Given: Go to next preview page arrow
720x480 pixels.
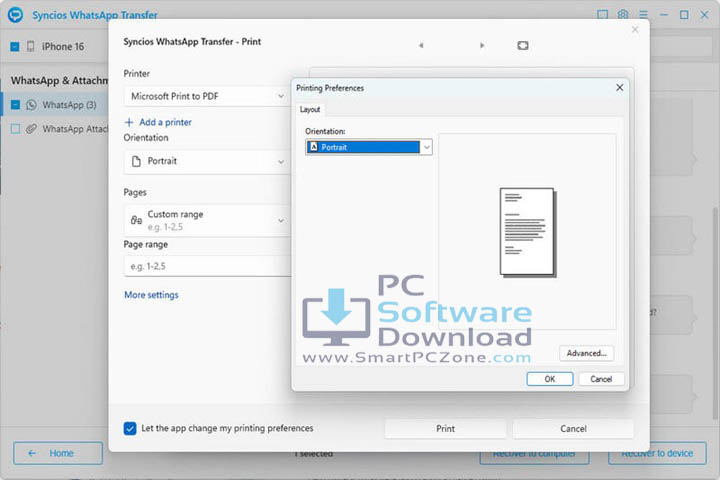Looking at the screenshot, I should pos(482,45).
